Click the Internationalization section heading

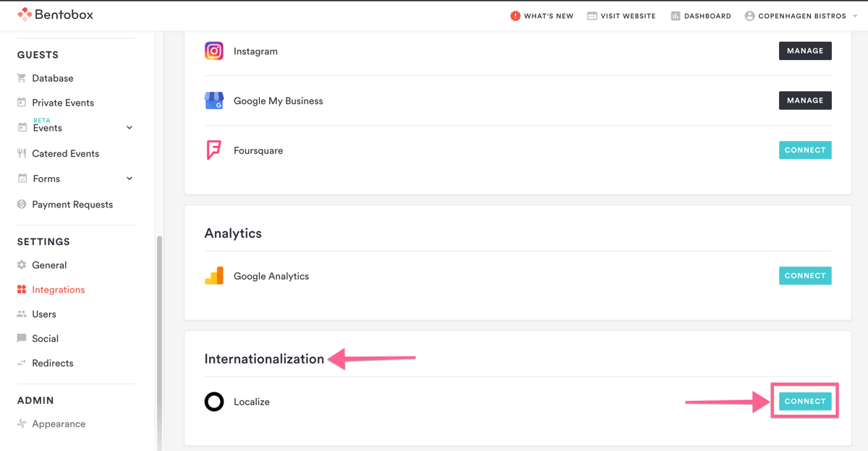coord(264,359)
